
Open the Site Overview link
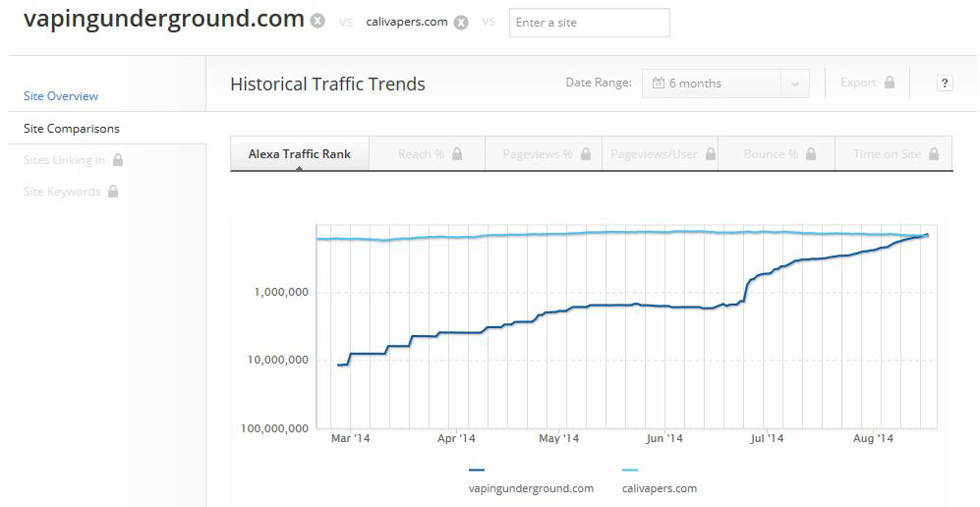pos(61,96)
